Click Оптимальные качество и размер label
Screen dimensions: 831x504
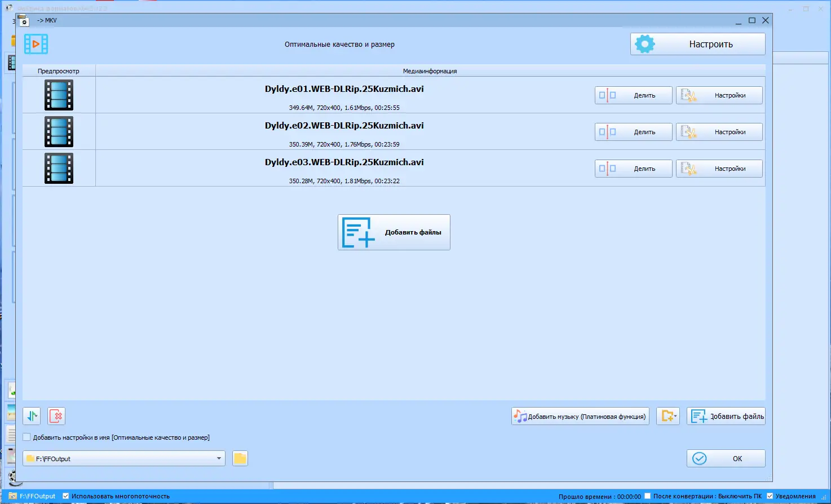pos(339,45)
